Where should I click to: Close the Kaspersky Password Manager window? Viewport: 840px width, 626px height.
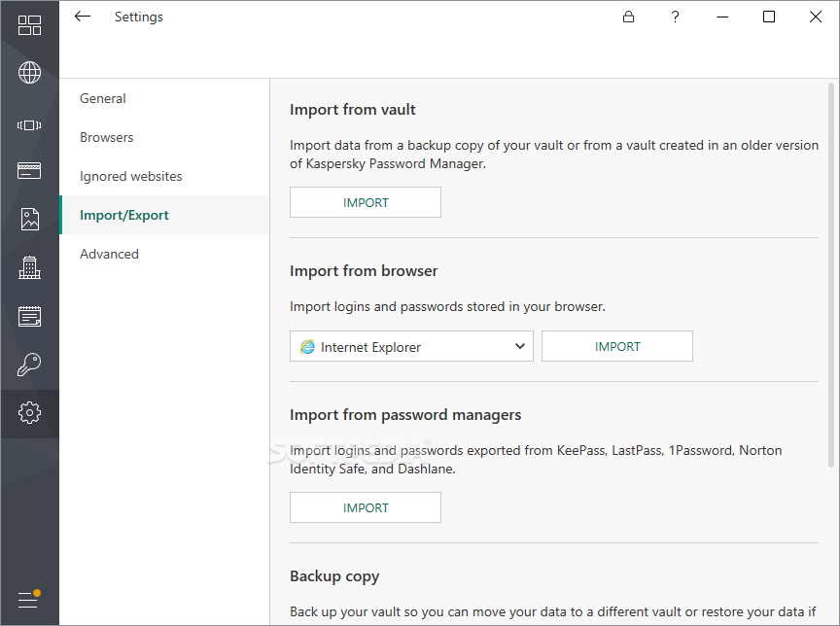point(816,17)
